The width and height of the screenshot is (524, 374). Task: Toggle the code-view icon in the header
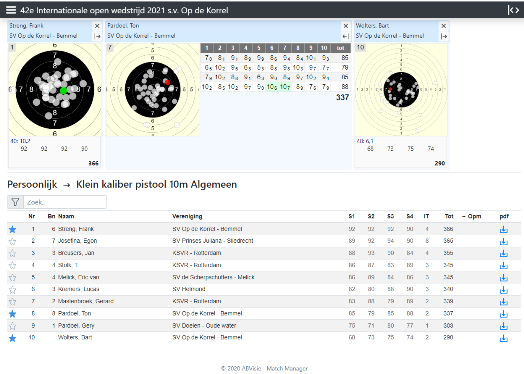pos(513,10)
